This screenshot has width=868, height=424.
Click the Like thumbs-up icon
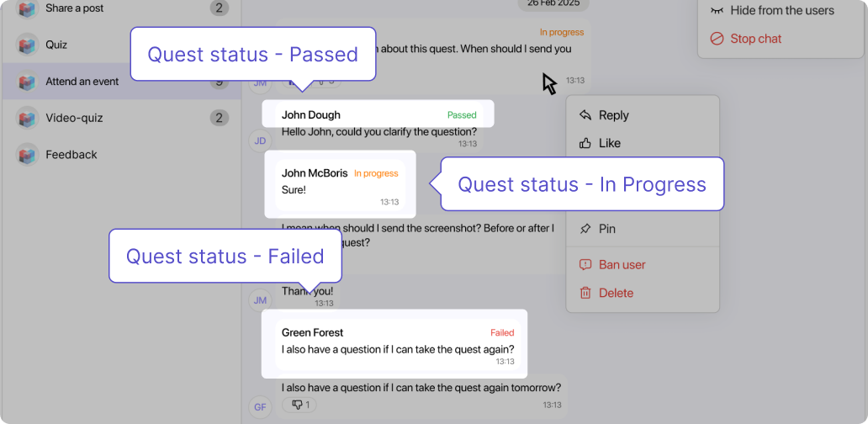click(x=586, y=143)
